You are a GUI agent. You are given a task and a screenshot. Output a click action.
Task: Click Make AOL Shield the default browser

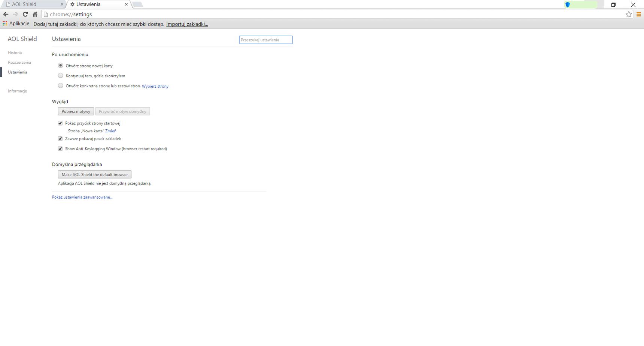pos(95,175)
